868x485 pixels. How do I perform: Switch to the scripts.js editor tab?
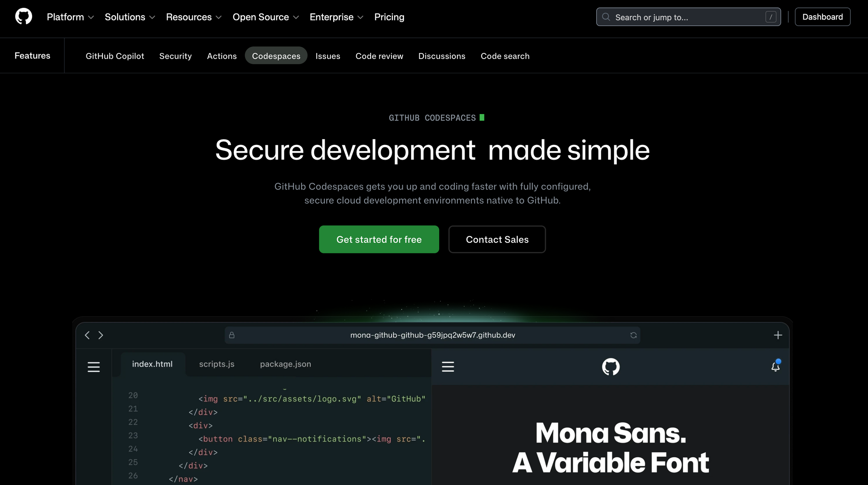pos(217,364)
